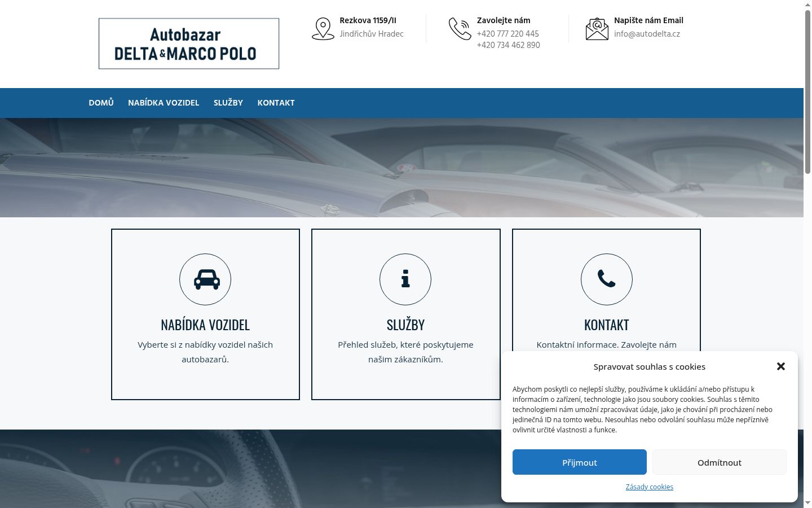Close the cookie consent dialog
The image size is (812, 508).
pos(781,366)
